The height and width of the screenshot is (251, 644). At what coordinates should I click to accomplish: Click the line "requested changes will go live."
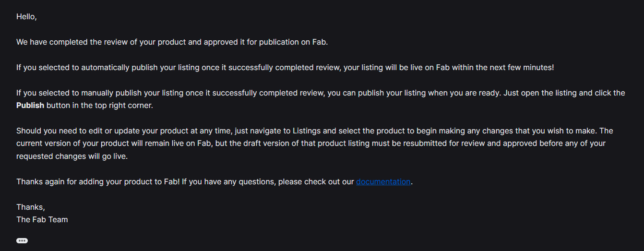point(72,156)
